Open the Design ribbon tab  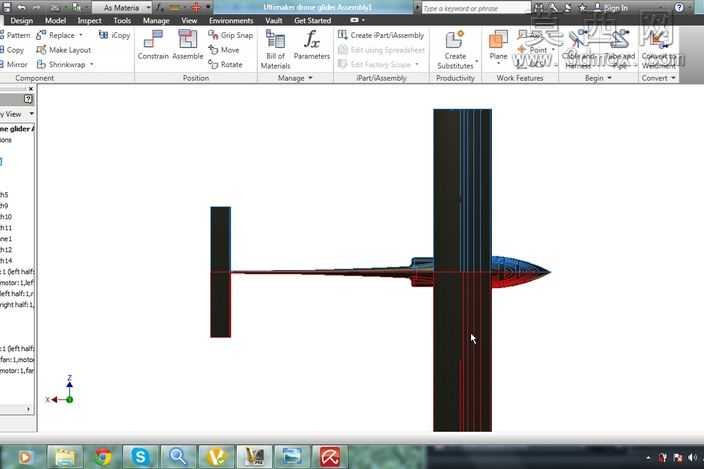[x=22, y=21]
